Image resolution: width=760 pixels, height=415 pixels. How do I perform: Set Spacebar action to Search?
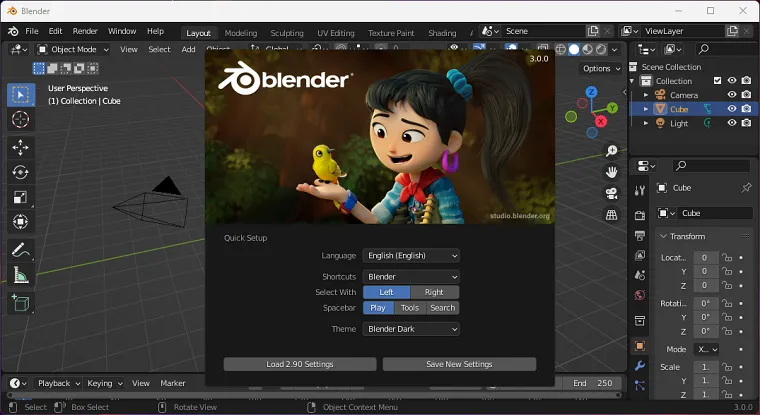point(443,308)
